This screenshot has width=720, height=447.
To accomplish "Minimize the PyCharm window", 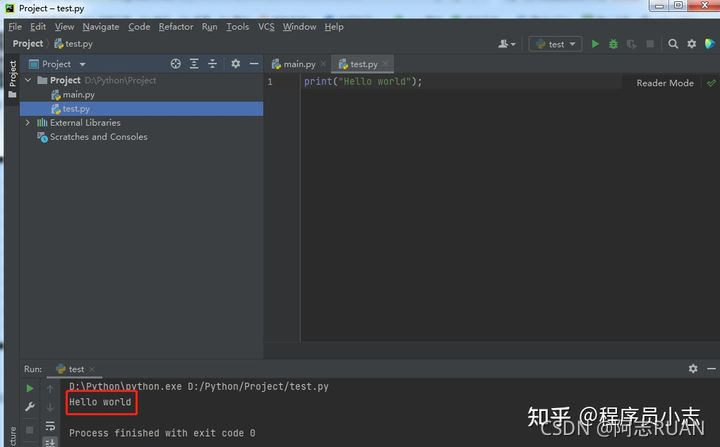I will (659, 6).
